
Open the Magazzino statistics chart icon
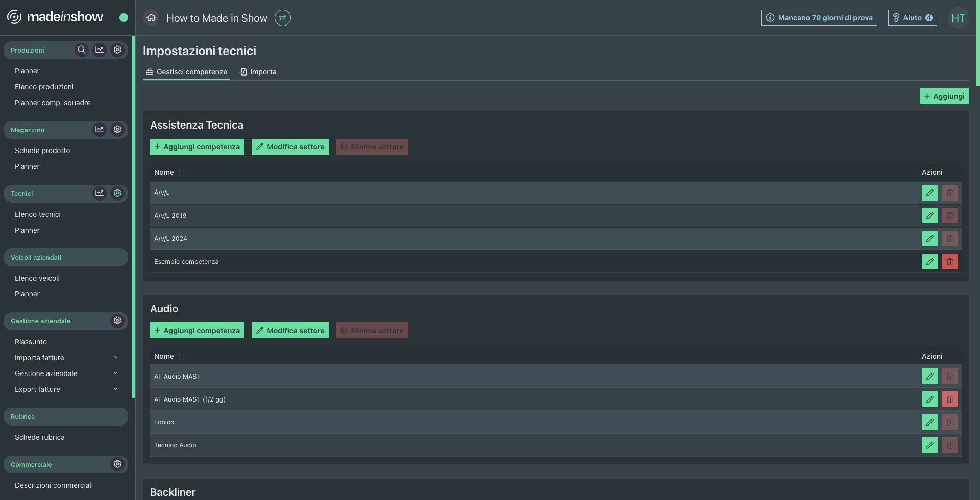tap(100, 130)
